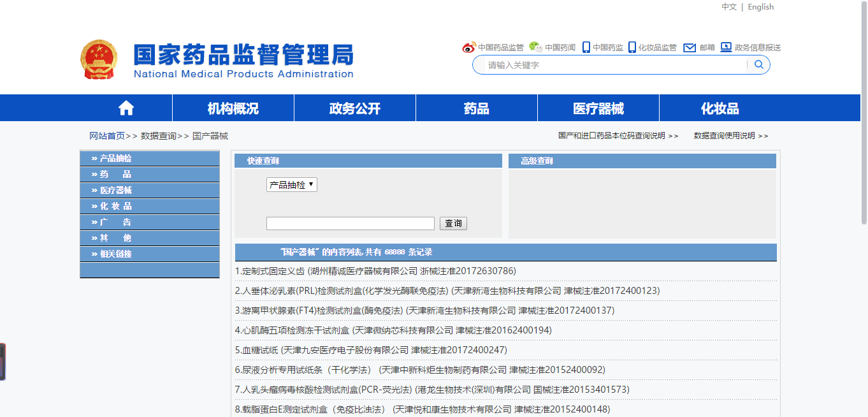The image size is (868, 417).
Task: Click the mobile phone icon for 中国药监
Action: click(585, 47)
